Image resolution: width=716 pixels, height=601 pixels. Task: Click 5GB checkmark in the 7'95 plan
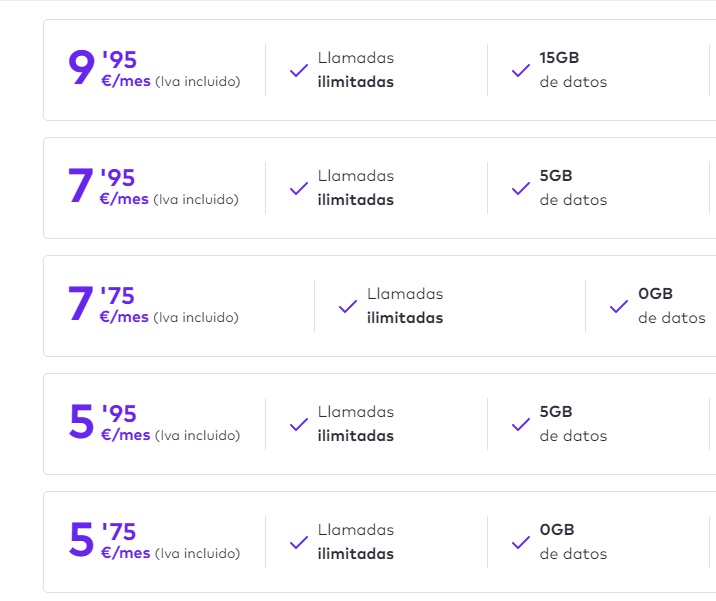click(x=520, y=189)
